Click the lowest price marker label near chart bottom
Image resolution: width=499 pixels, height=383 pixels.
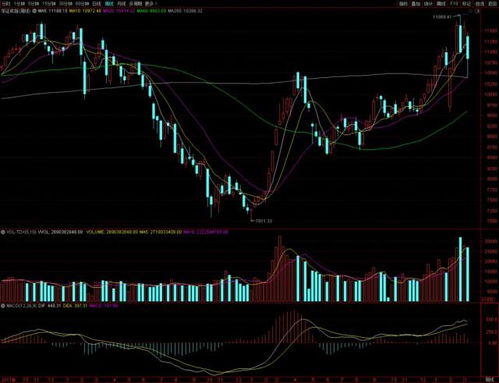click(264, 221)
